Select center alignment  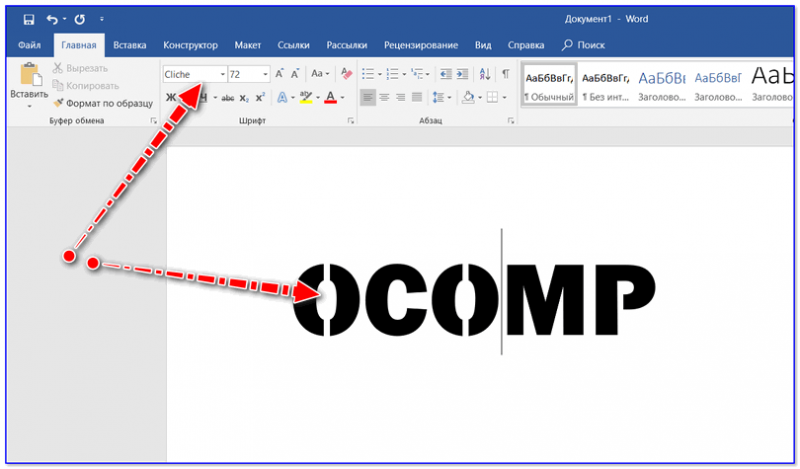click(384, 97)
